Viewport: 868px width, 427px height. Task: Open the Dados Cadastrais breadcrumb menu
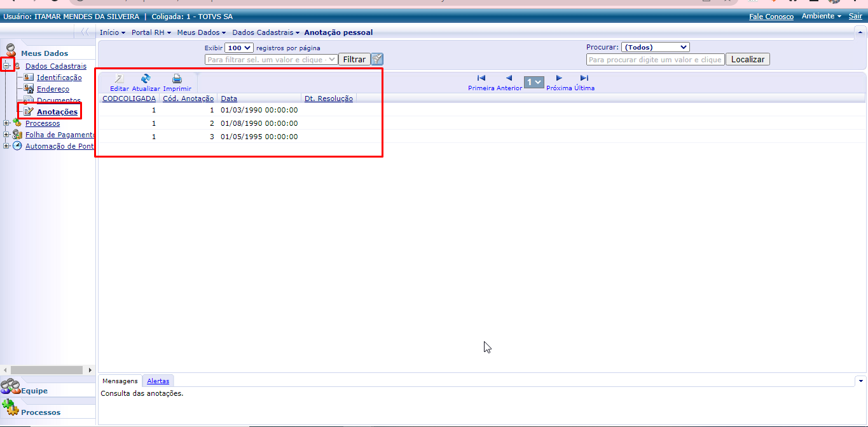(x=266, y=32)
